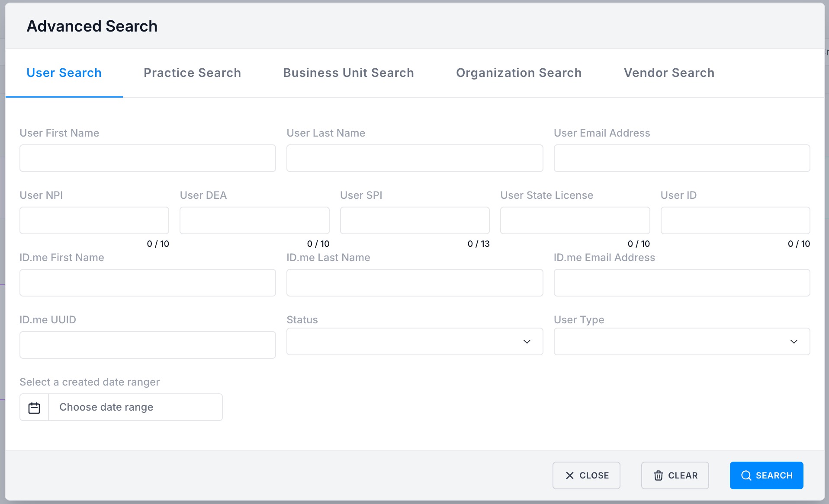The image size is (829, 504).
Task: Focus the User ID field
Action: [735, 220]
